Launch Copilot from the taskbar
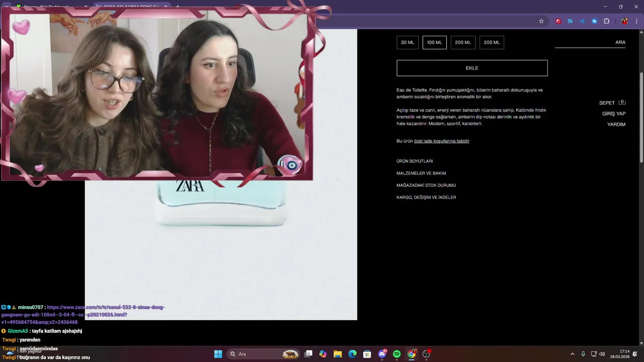The width and height of the screenshot is (644, 362). pos(323,354)
